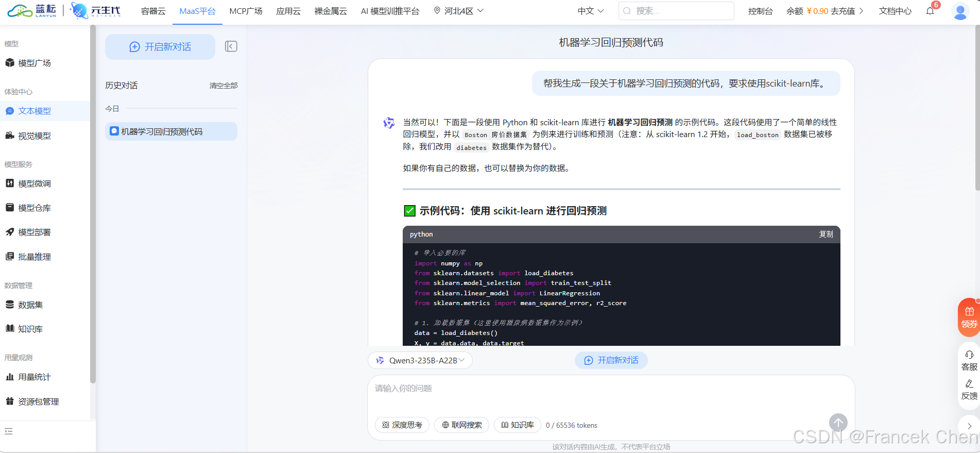Open the 中文 language dropdown
The image size is (980, 453).
point(591,11)
